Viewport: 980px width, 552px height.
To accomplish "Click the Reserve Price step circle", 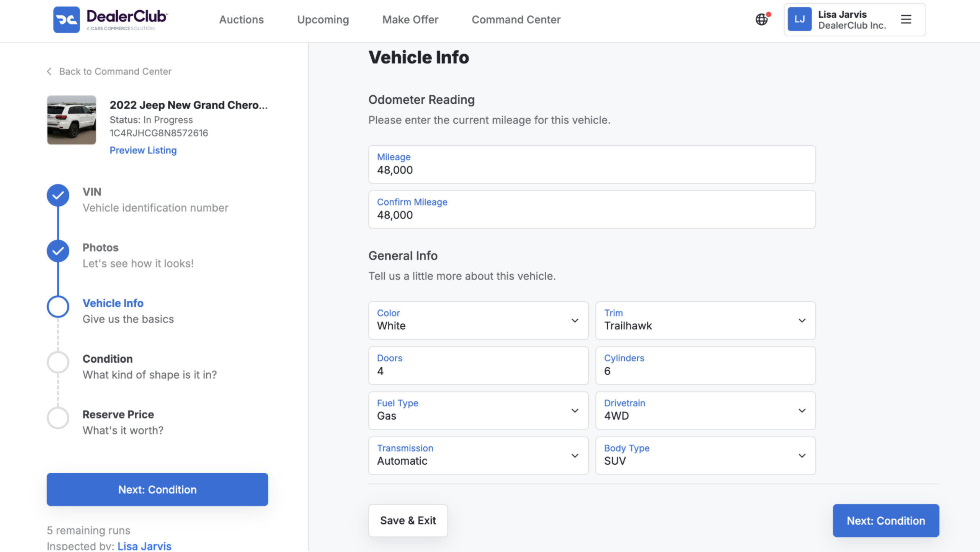I will click(x=58, y=418).
